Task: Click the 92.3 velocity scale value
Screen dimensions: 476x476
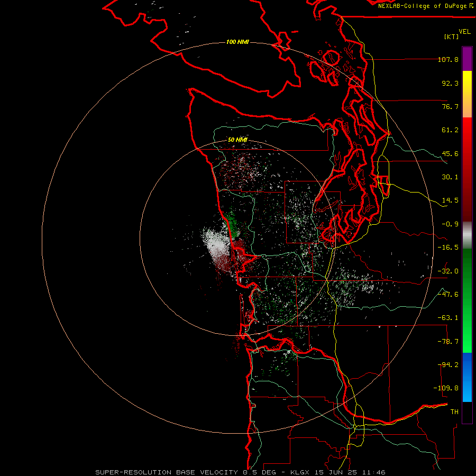Action: click(450, 83)
